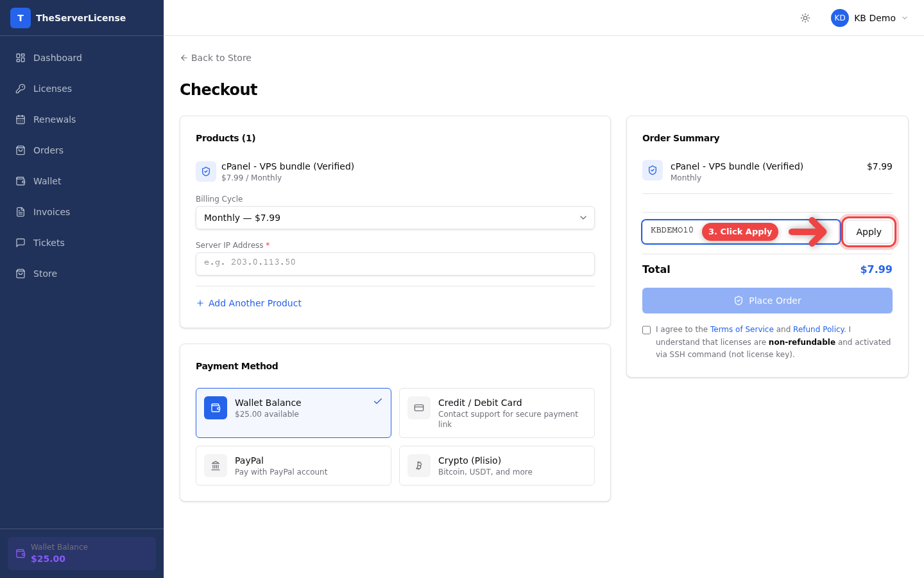Select Credit / Debit Card payment method
This screenshot has width=924, height=578.
tap(497, 413)
